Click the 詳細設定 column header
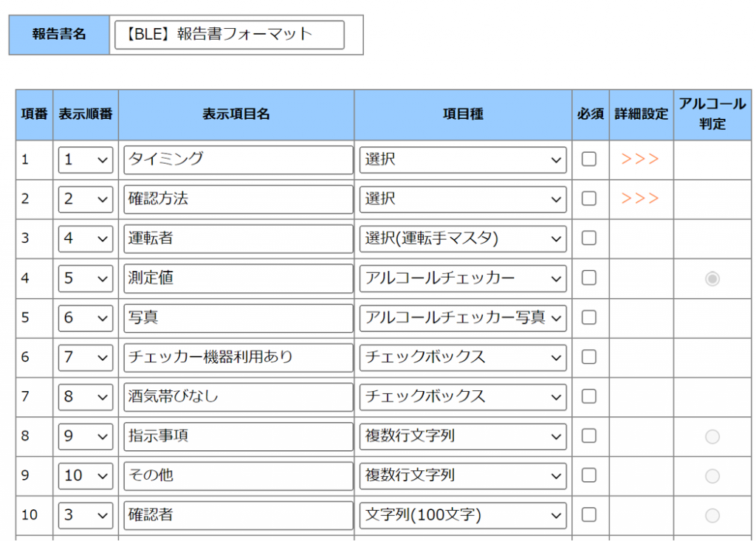 coord(641,114)
